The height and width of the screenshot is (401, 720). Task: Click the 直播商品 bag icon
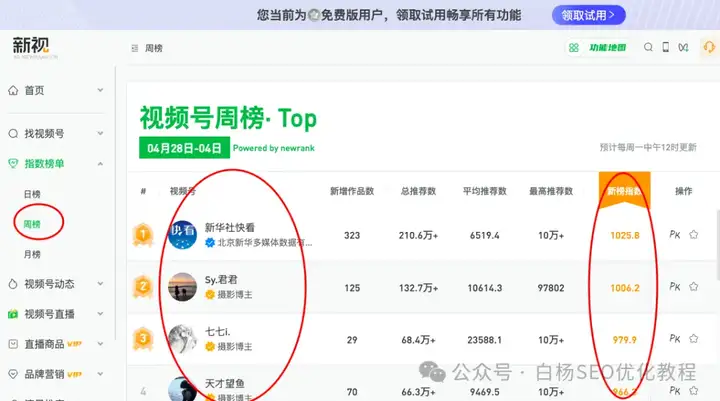(x=13, y=344)
